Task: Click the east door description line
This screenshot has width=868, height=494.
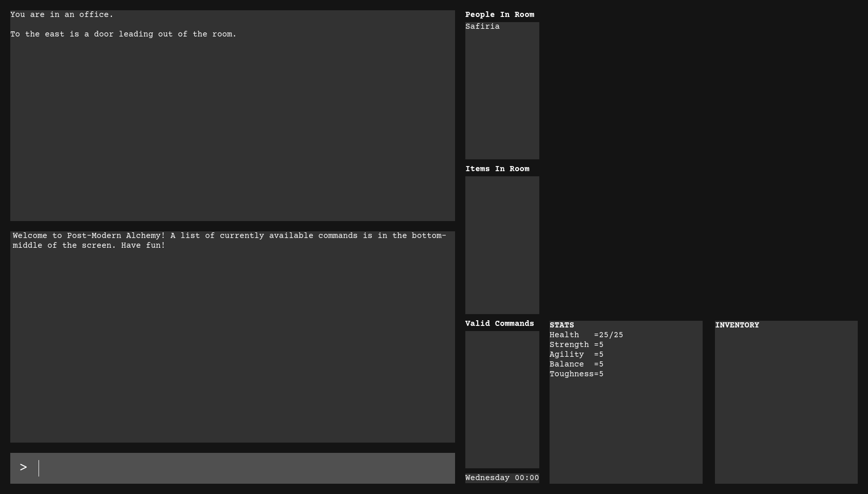Action: (x=123, y=34)
